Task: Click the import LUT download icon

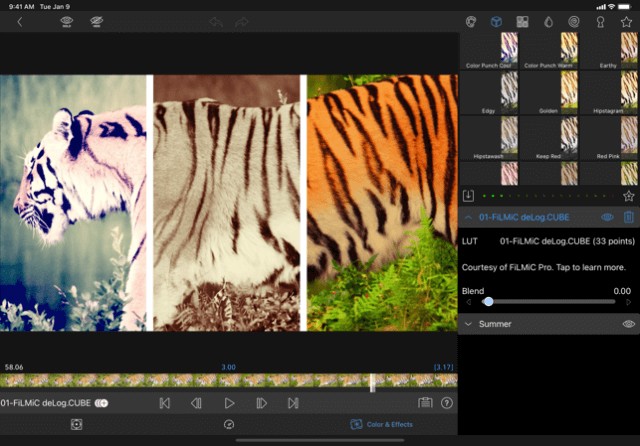Action: (x=468, y=197)
